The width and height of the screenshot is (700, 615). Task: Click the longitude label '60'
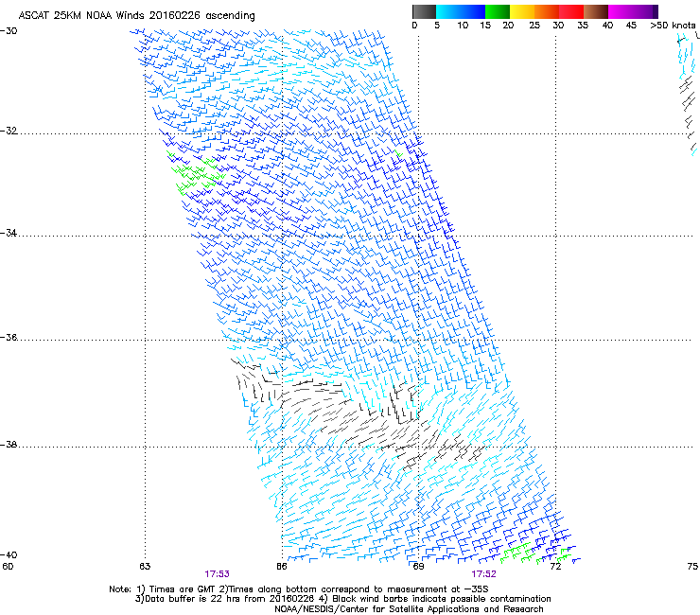(8, 567)
